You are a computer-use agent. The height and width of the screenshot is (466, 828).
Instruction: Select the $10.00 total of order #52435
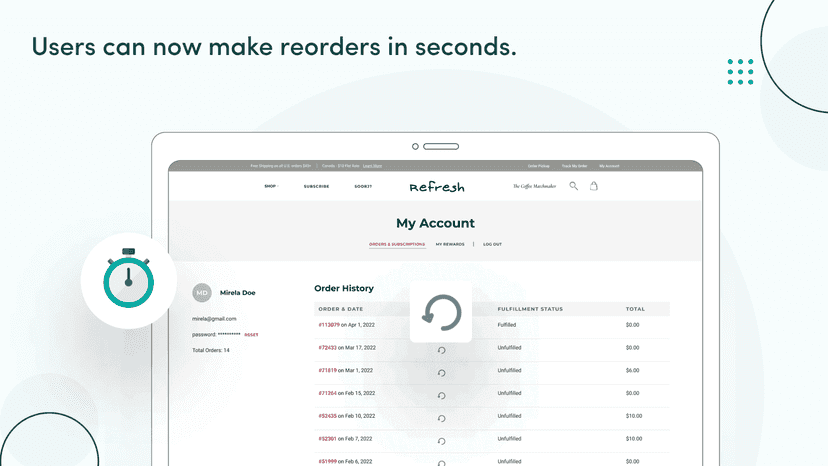point(634,416)
